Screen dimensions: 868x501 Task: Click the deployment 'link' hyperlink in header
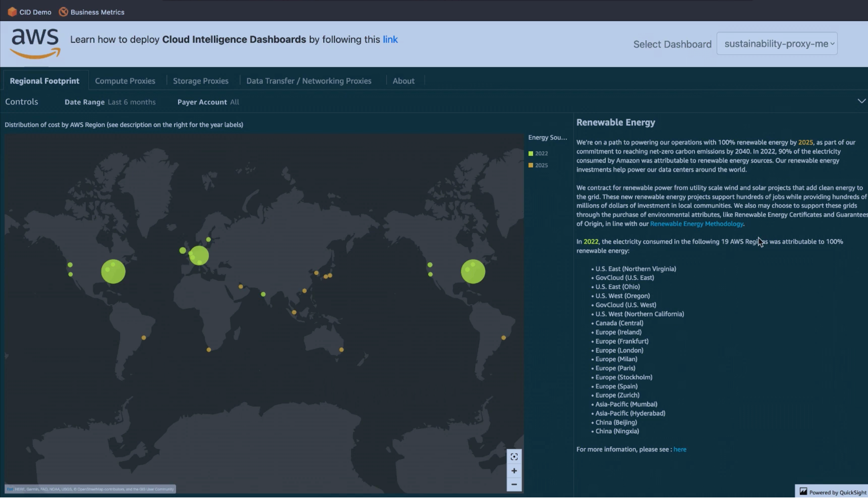390,40
